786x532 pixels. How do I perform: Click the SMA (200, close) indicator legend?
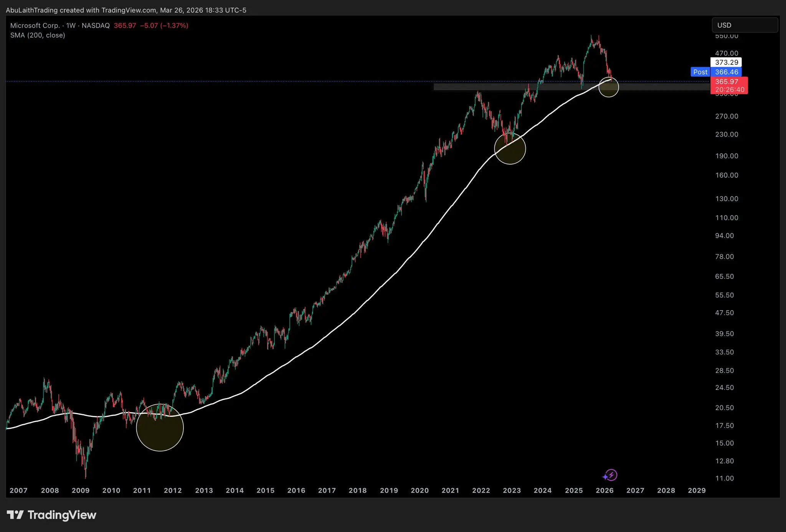[38, 35]
